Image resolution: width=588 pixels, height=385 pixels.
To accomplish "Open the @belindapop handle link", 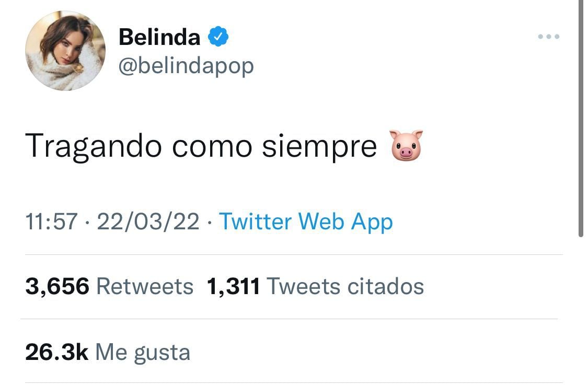I will 186,66.
